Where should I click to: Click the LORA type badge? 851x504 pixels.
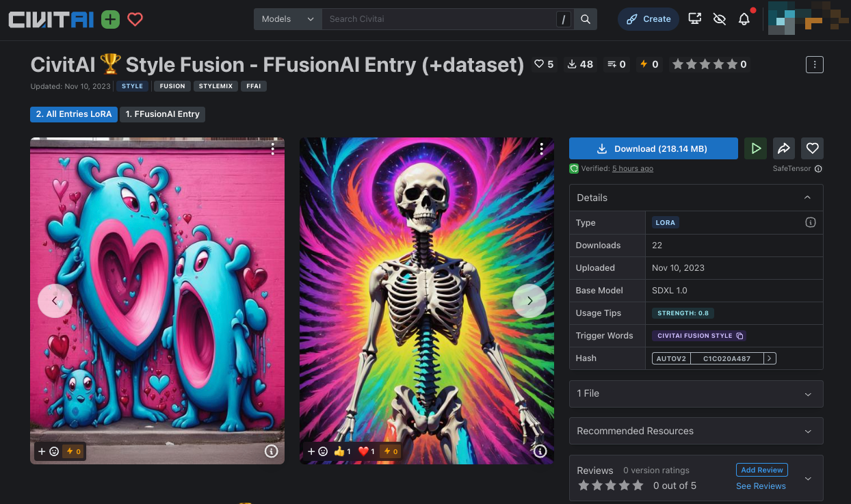point(665,222)
